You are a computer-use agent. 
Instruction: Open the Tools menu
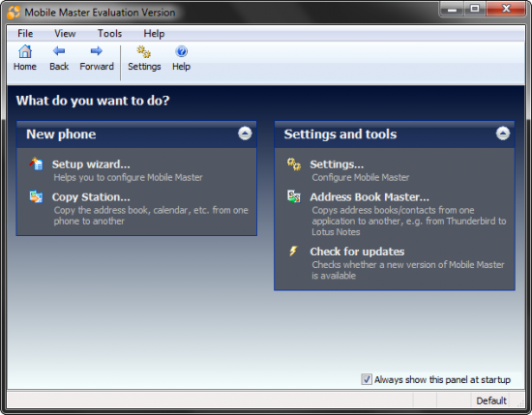(109, 34)
